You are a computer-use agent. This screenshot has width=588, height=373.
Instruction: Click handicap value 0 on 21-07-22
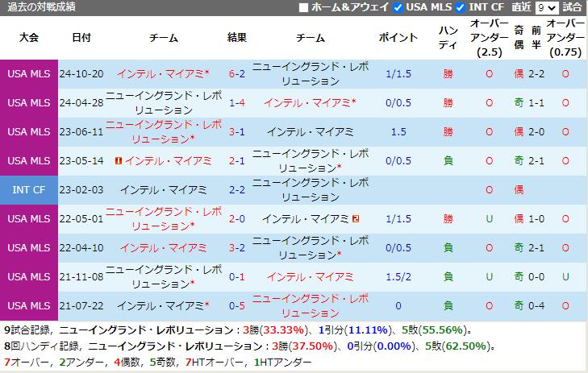pyautogui.click(x=398, y=306)
